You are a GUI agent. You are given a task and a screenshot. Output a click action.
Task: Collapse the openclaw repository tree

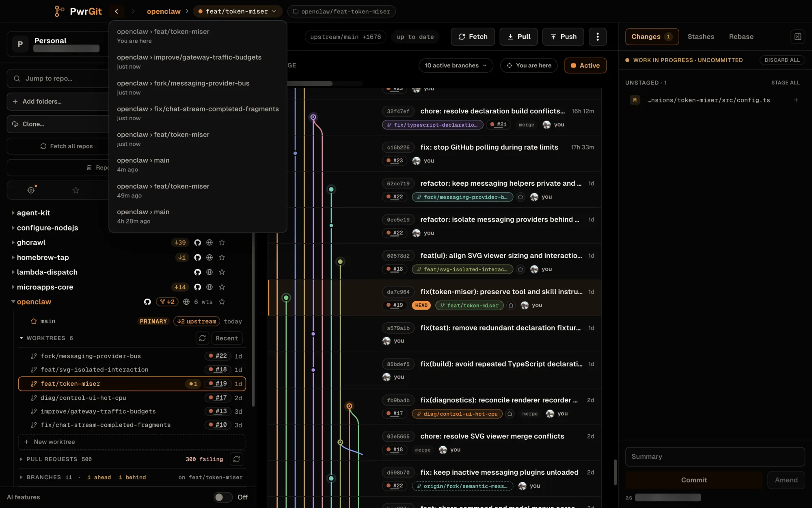coord(13,302)
